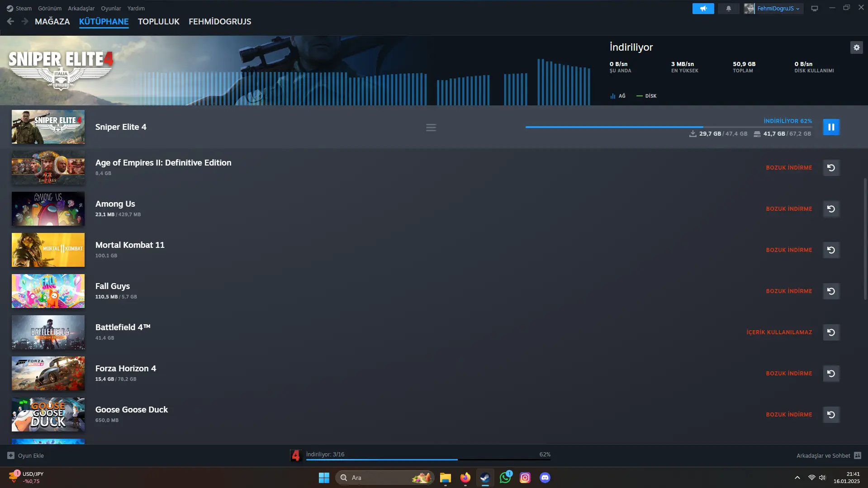This screenshot has width=868, height=488.
Task: Open the FEHMİDOGRUJS profile tab
Action: click(x=220, y=21)
